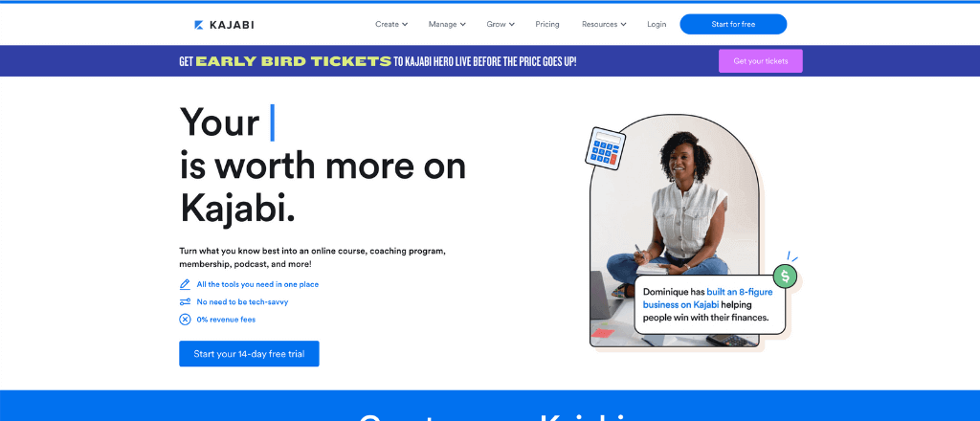
Task: Click the Start for free button
Action: pos(733,24)
